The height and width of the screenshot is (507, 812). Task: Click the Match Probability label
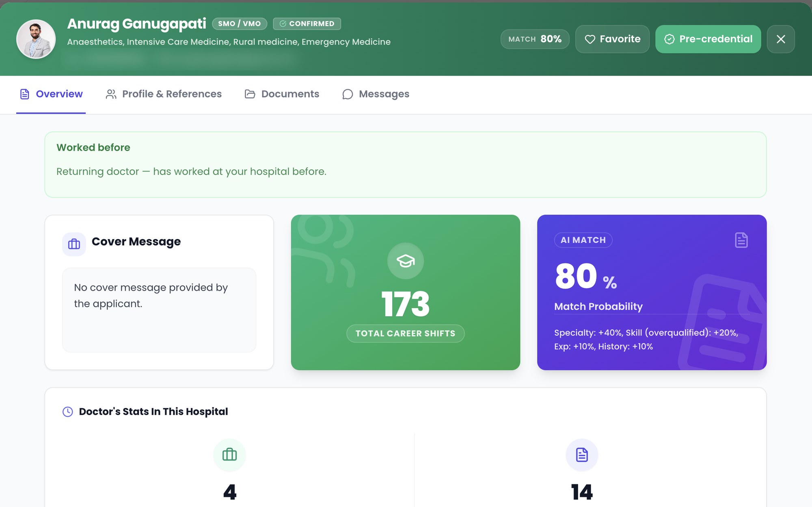[x=598, y=306]
